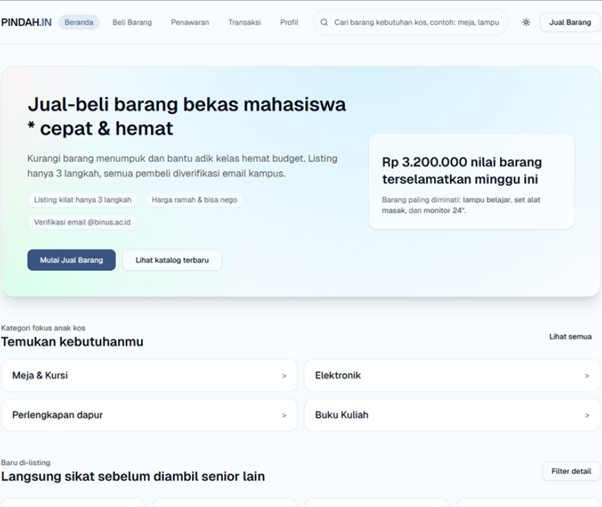The width and height of the screenshot is (602, 507).
Task: Expand the Buku Kuliah chevron
Action: click(587, 415)
